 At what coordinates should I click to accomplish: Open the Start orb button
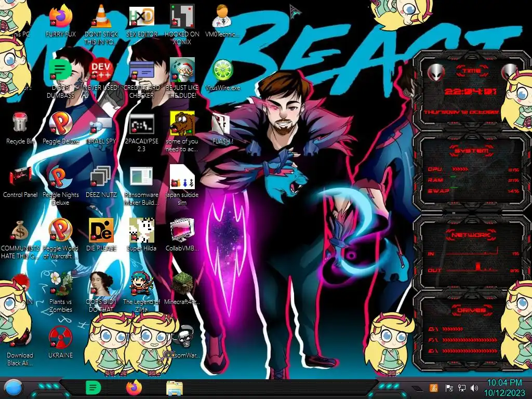point(14,388)
